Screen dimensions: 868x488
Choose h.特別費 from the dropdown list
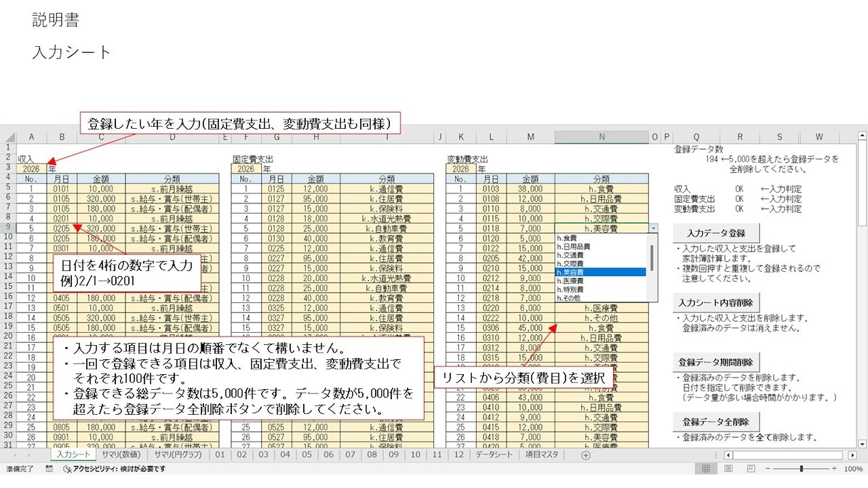[x=600, y=290]
